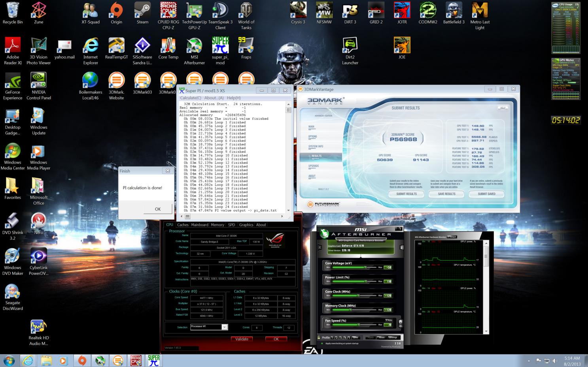Click the Reset button in Afterburner
The height and width of the screenshot is (367, 588).
(x=382, y=337)
